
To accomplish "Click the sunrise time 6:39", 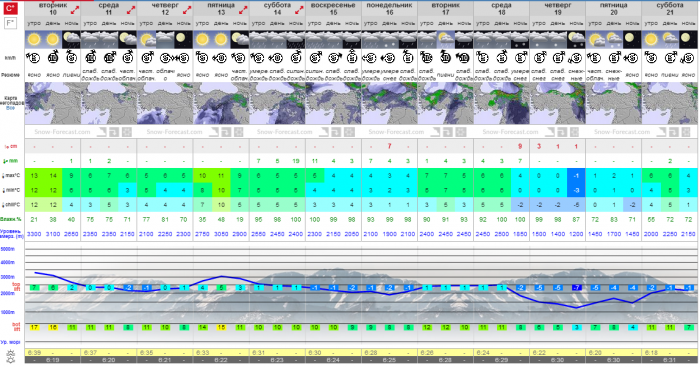I will 34,352.
